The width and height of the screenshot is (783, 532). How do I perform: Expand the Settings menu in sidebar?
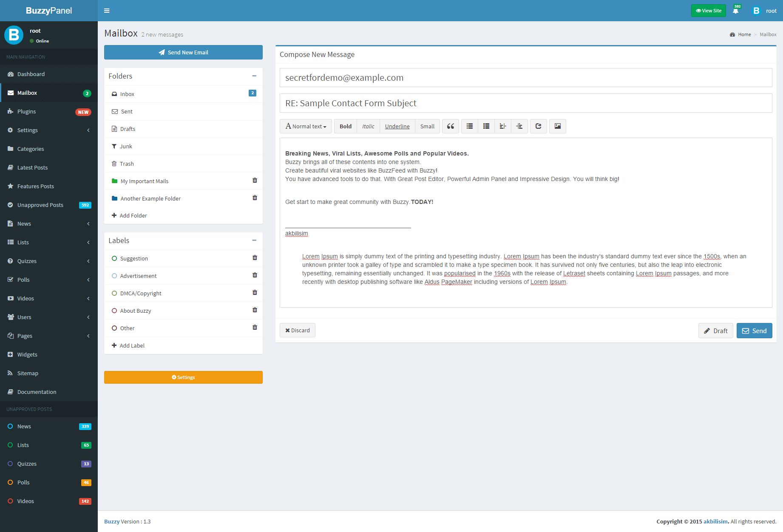49,130
